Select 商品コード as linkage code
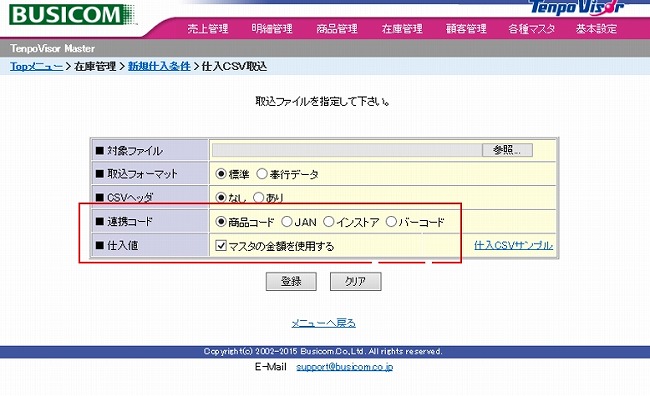The width and height of the screenshot is (650, 396). point(221,222)
